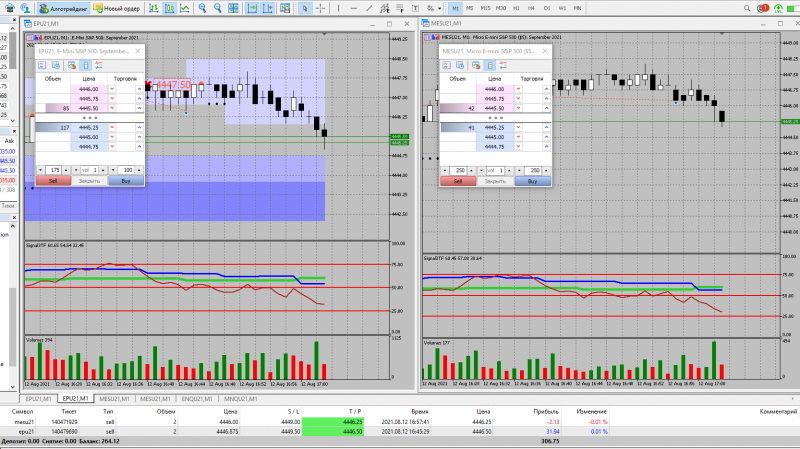Close the MESU21 depth of market panel
The width and height of the screenshot is (800, 449).
tap(544, 51)
